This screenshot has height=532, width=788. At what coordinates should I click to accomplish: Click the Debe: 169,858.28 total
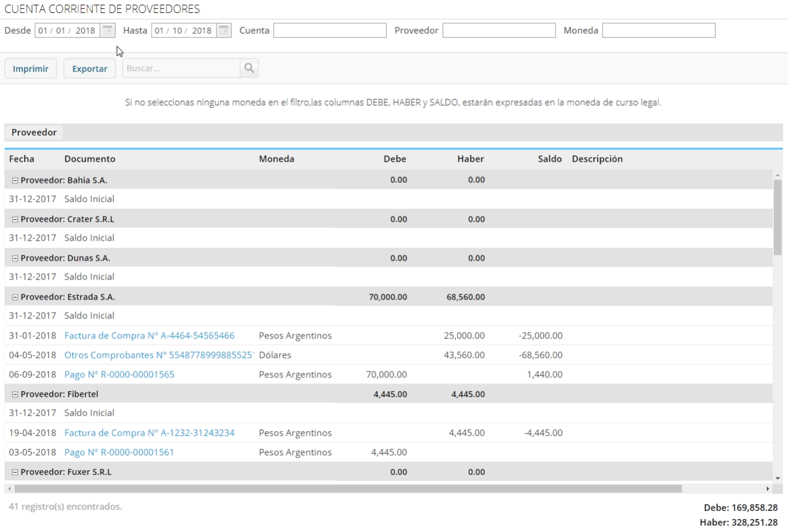tap(740, 508)
